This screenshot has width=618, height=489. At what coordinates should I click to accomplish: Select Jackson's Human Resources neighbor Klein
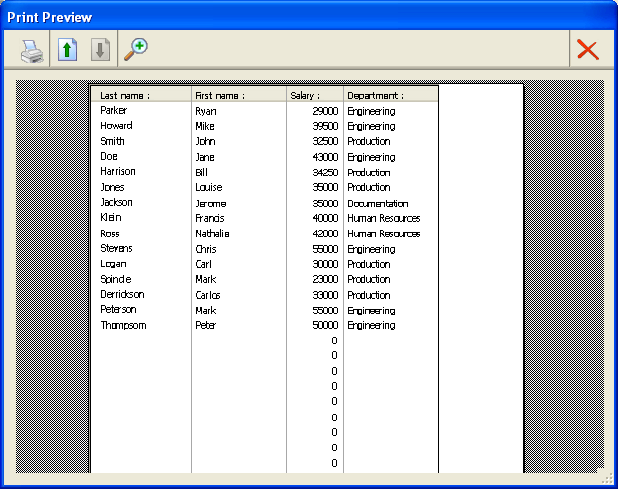(x=111, y=218)
